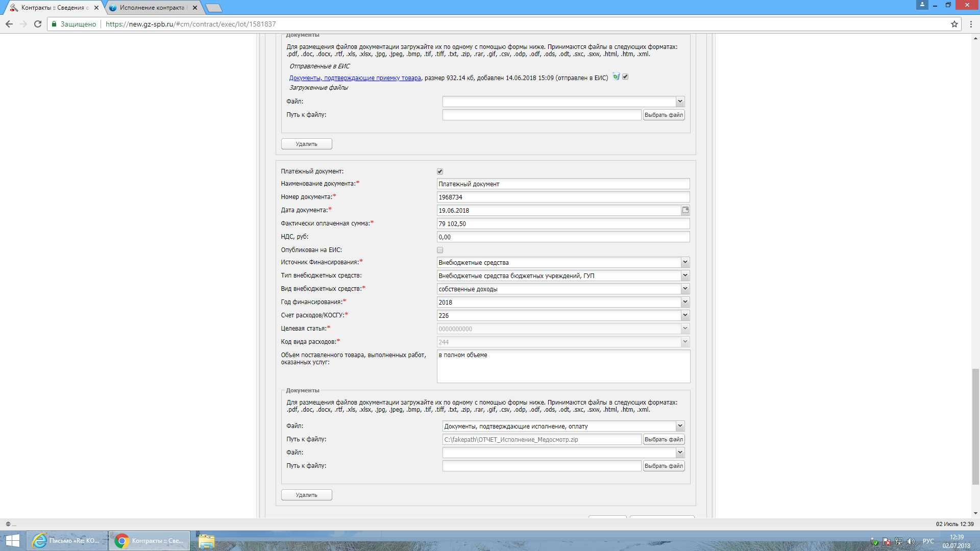Open the Год финансирования dropdown
The image size is (980, 551).
[x=685, y=302]
